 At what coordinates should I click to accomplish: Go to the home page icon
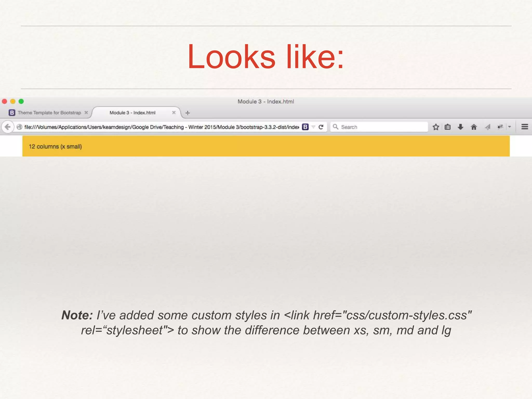[x=474, y=127]
